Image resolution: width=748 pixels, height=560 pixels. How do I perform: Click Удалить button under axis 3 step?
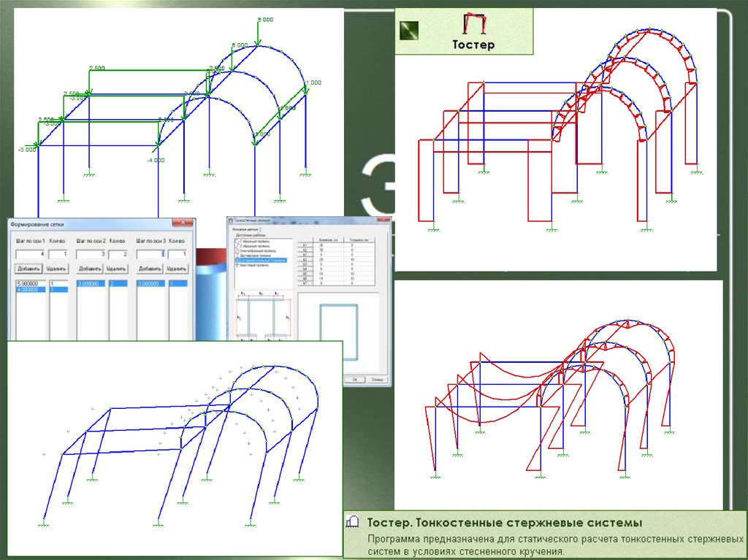tap(176, 268)
